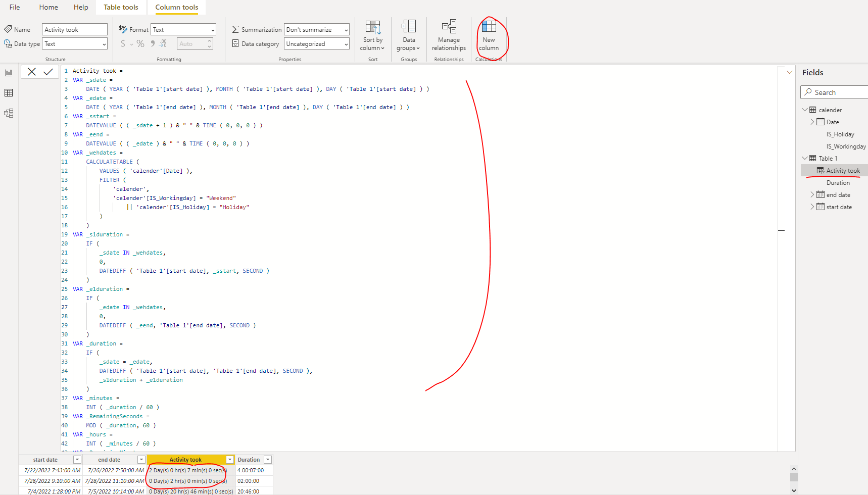
Task: Open the Data type dropdown
Action: point(75,44)
